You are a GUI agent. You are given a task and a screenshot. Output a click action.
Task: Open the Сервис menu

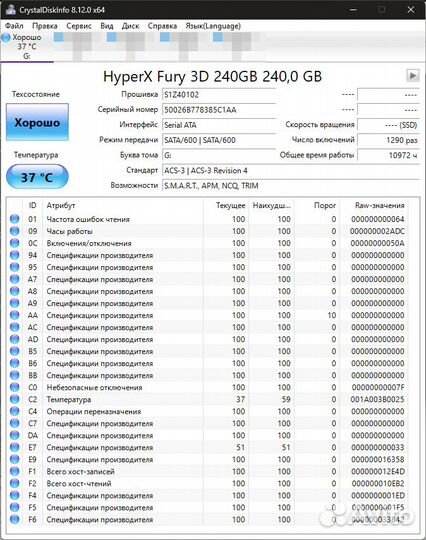(79, 26)
